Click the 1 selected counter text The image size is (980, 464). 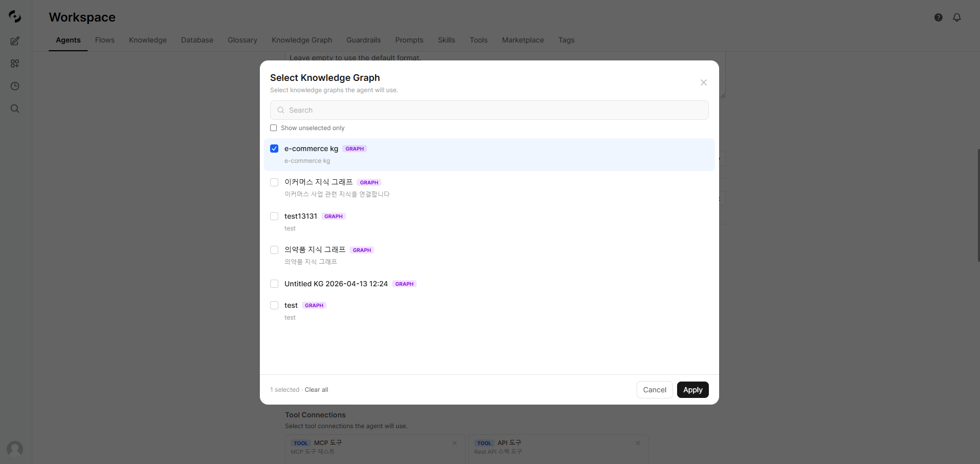point(284,390)
